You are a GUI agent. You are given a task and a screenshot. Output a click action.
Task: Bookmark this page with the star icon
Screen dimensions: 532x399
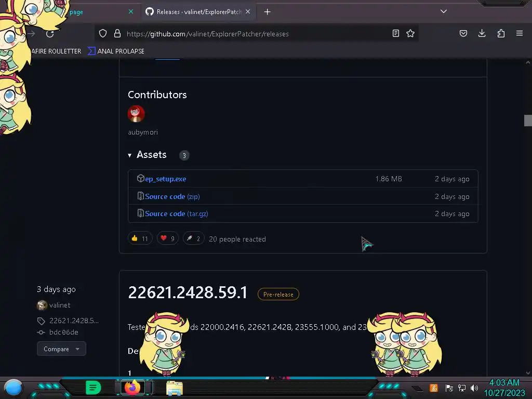point(410,33)
